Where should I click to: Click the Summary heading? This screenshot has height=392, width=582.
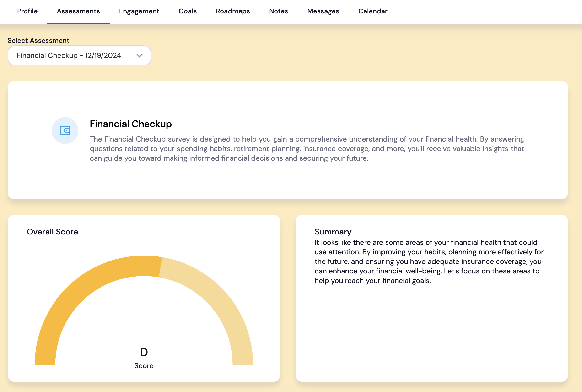(x=333, y=232)
